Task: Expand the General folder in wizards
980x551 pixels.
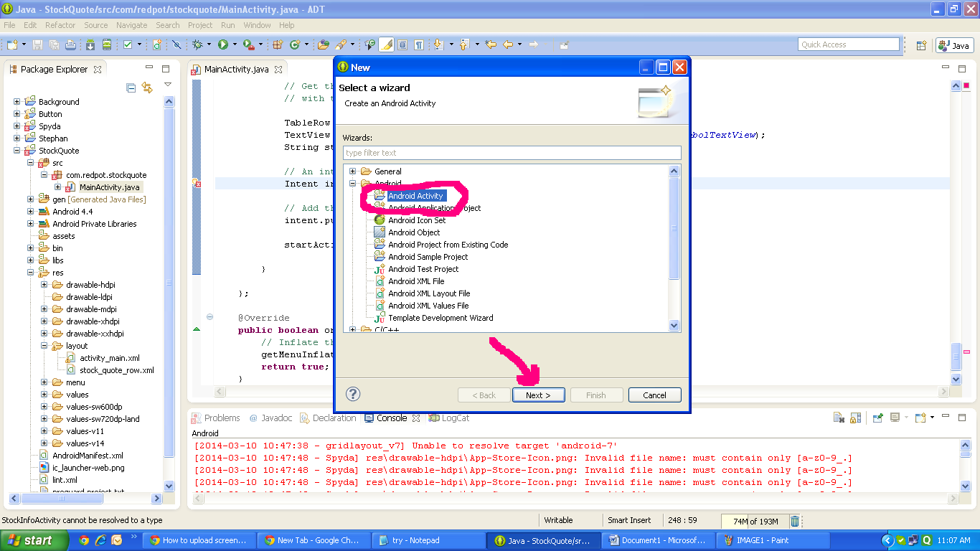Action: coord(352,171)
